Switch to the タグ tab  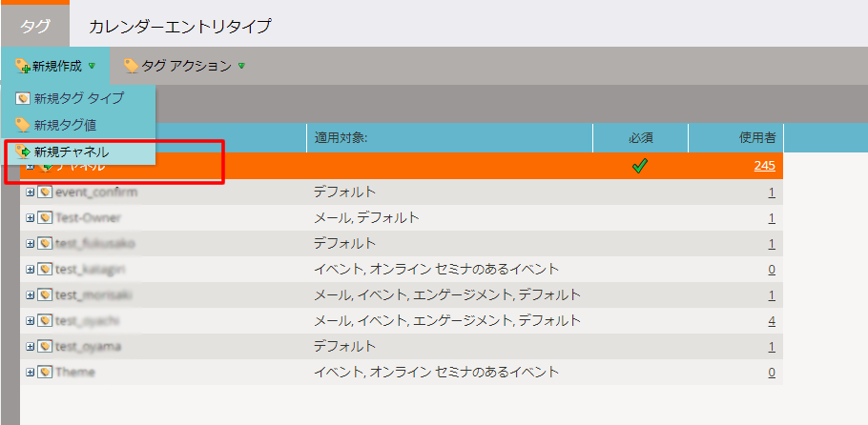(35, 26)
